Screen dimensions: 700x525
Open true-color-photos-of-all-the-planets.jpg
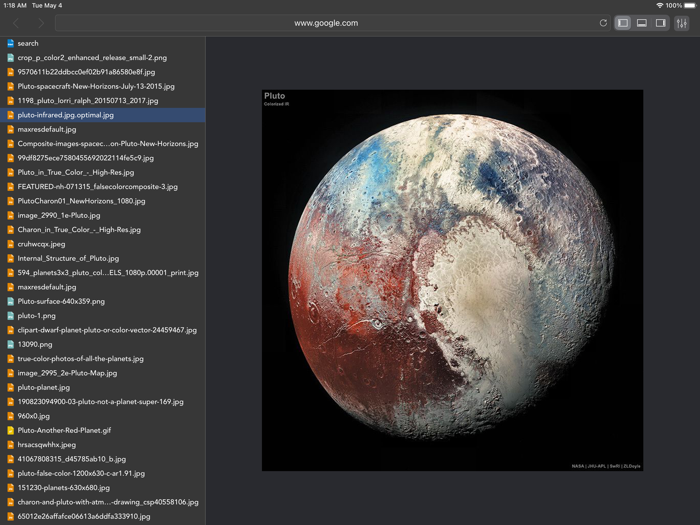coord(81,358)
